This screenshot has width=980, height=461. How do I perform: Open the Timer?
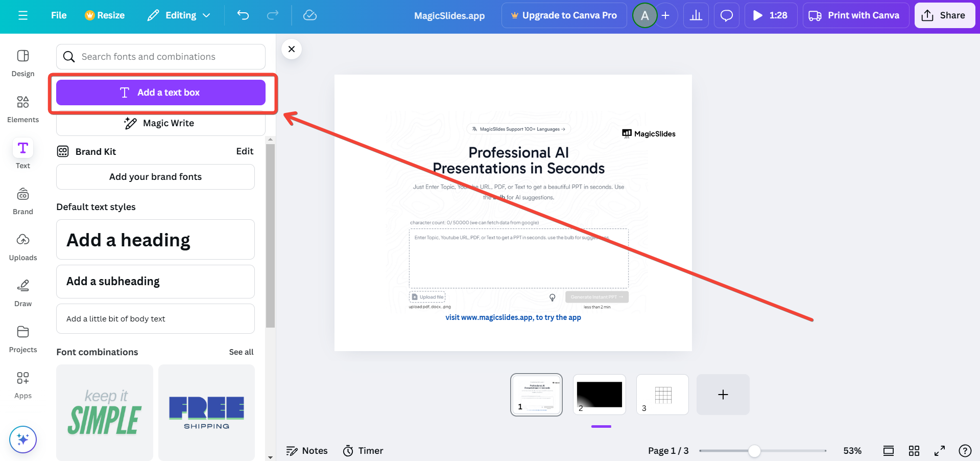(x=363, y=451)
